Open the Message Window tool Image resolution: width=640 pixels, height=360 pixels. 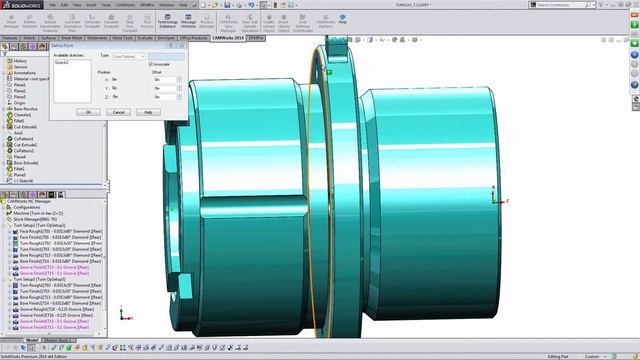click(188, 21)
